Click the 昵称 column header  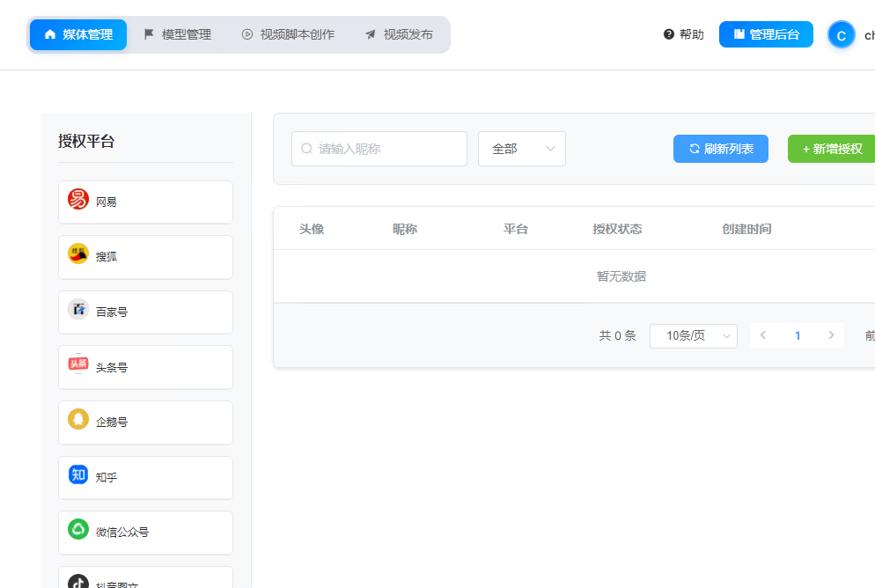[x=405, y=229]
